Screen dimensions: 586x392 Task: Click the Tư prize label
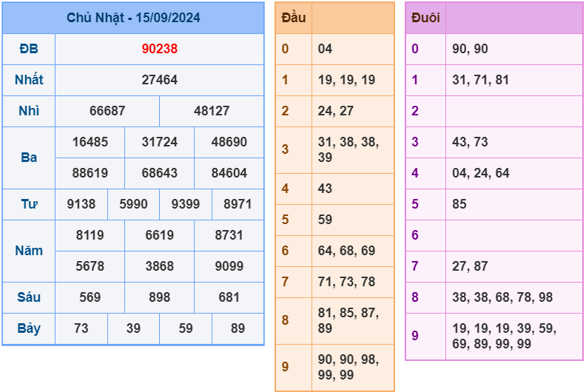point(29,204)
